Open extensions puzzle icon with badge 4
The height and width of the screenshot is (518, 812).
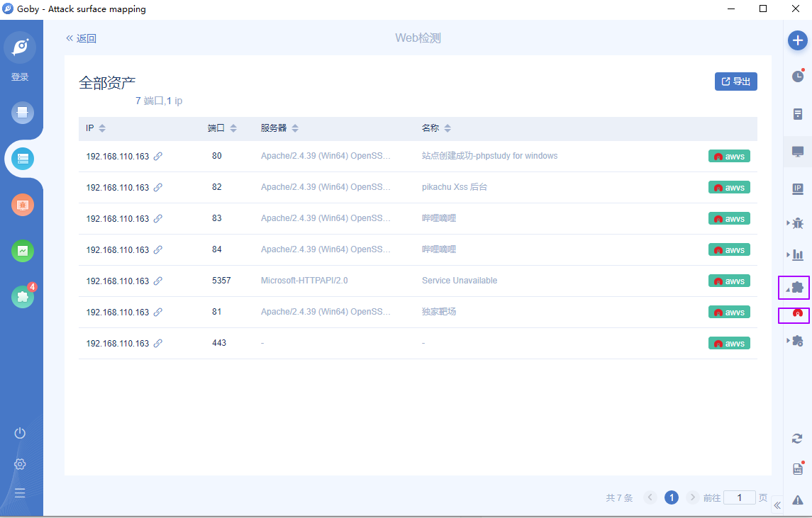pyautogui.click(x=23, y=296)
